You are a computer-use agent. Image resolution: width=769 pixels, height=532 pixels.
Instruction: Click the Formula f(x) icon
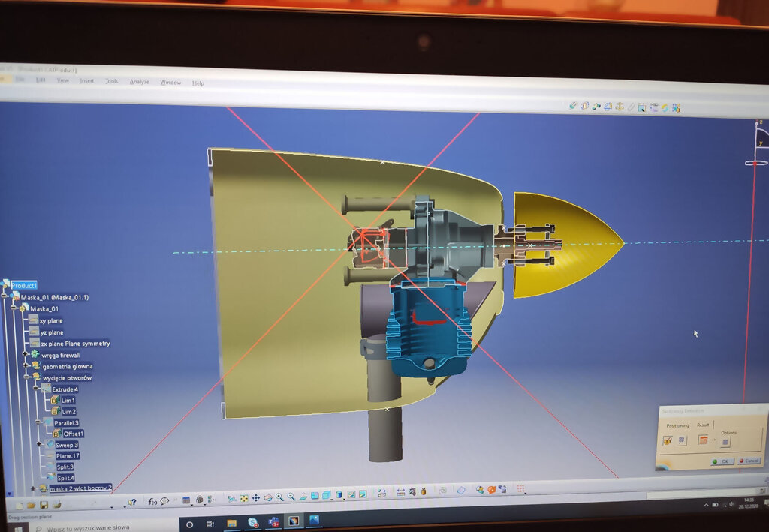[152, 501]
